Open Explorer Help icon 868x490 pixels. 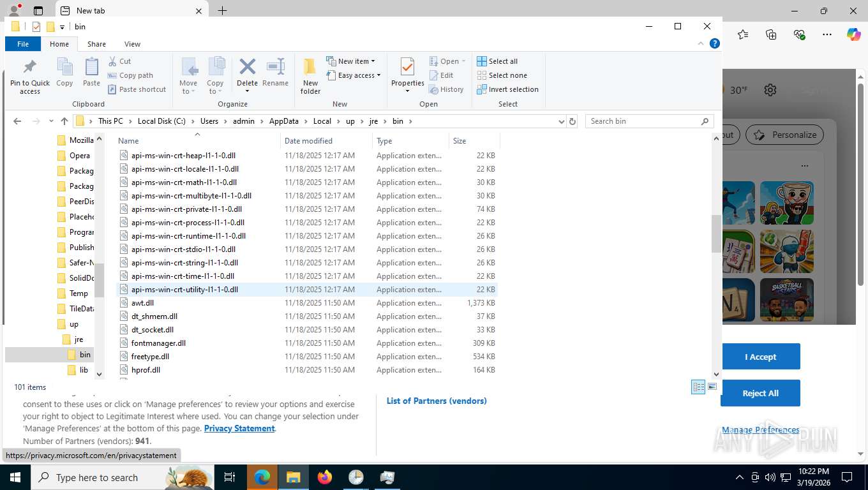point(715,43)
